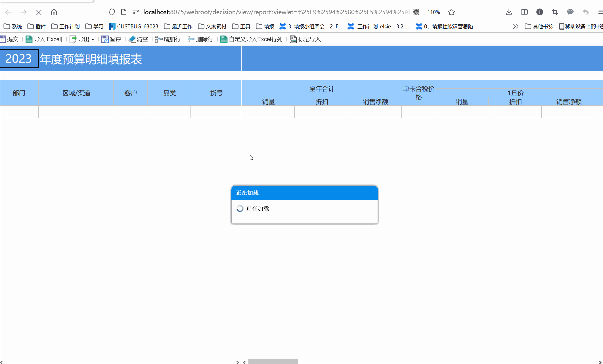Open the QR code icon in address bar

(416, 12)
